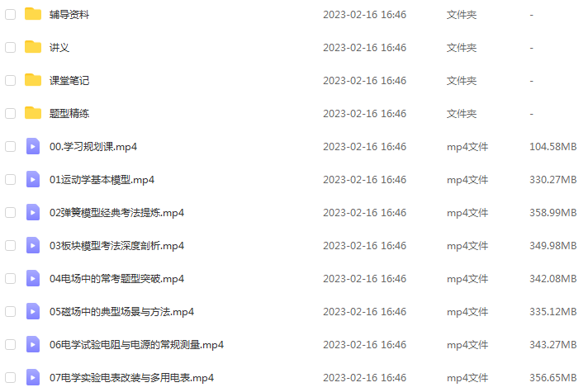This screenshot has height=392, width=588.
Task: Open file name 02弹簧模型经典考法提炼.mp4
Action: tap(116, 212)
